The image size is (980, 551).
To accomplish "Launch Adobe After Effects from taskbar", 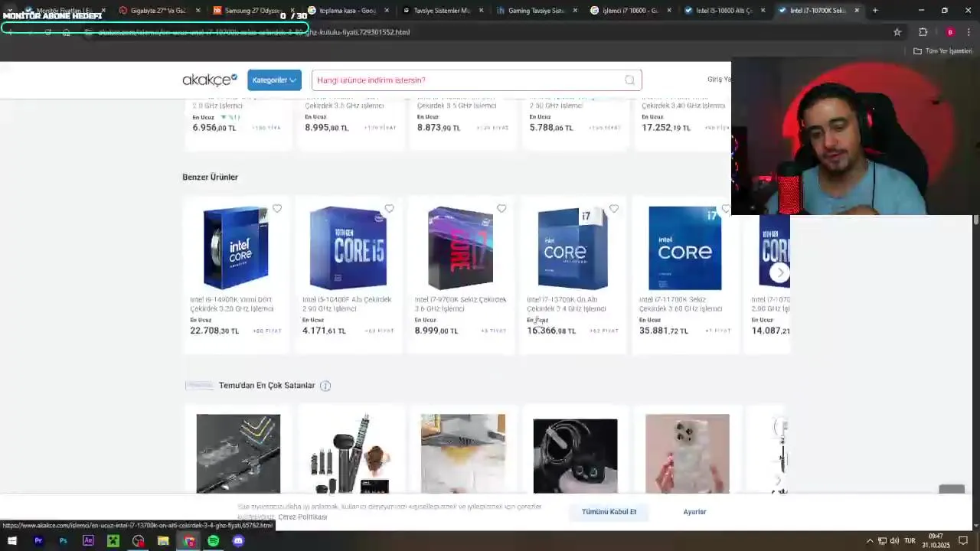I will [88, 541].
